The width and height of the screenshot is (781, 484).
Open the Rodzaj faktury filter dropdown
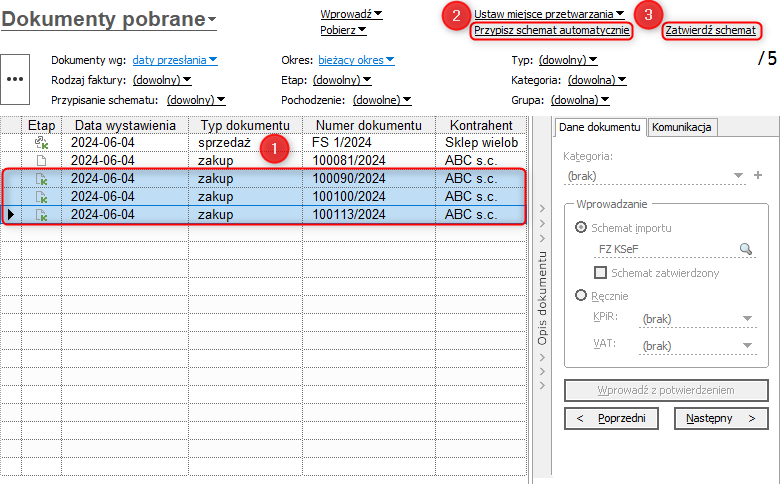(x=162, y=80)
